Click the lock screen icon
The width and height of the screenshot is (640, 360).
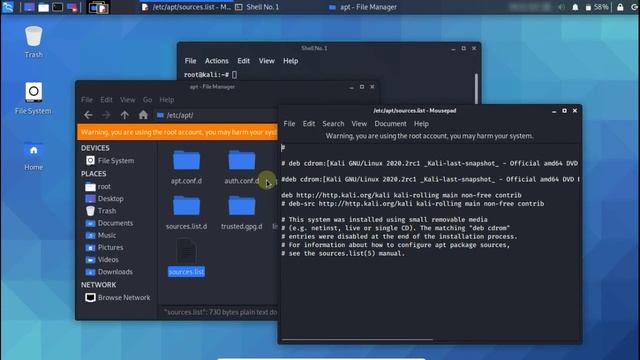pos(620,7)
